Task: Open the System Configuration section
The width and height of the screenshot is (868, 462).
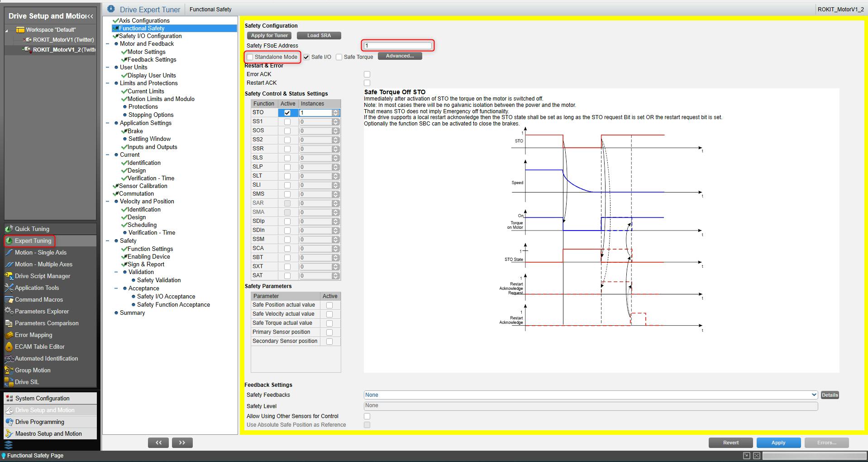Action: pyautogui.click(x=42, y=398)
